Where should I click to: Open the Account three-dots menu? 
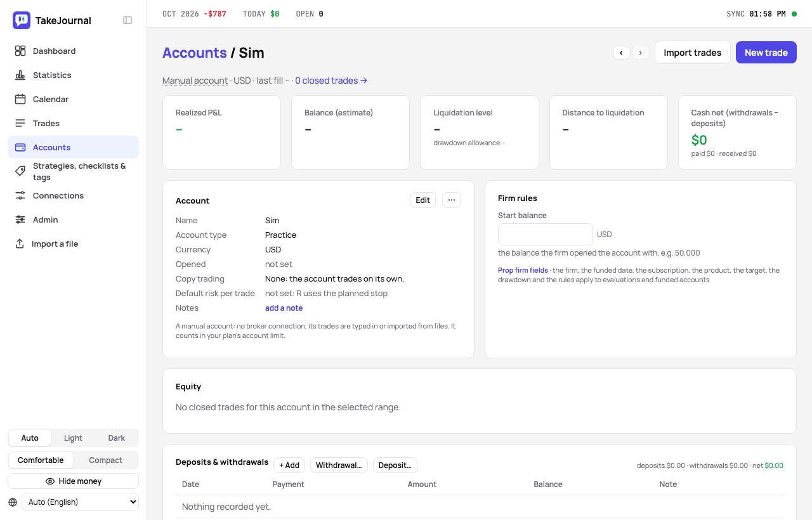[x=452, y=200]
